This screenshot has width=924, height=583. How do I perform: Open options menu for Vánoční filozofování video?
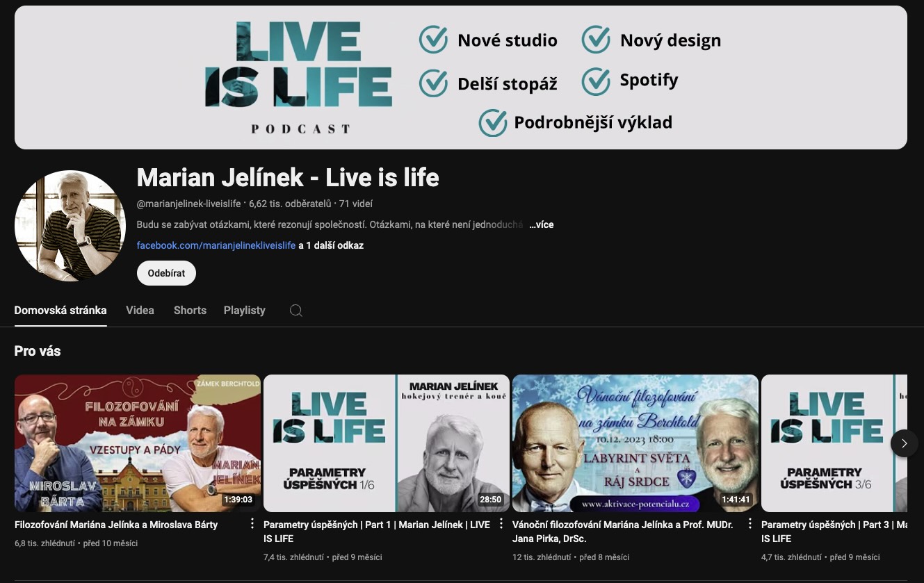click(750, 524)
